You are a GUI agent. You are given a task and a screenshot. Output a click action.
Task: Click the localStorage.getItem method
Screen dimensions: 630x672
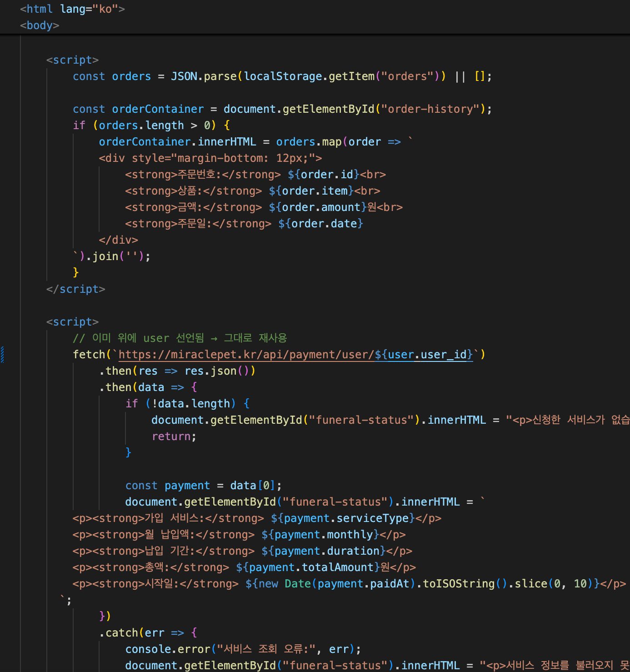[x=309, y=76]
